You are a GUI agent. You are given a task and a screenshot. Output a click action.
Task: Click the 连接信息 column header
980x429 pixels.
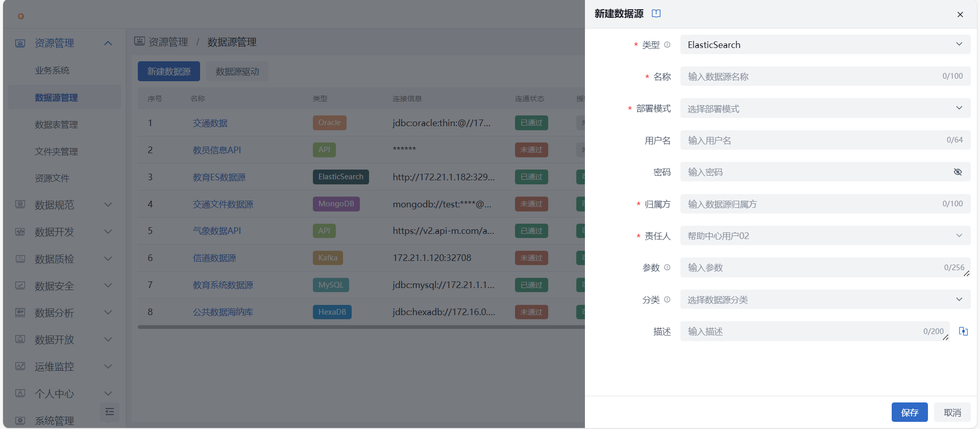coord(407,99)
